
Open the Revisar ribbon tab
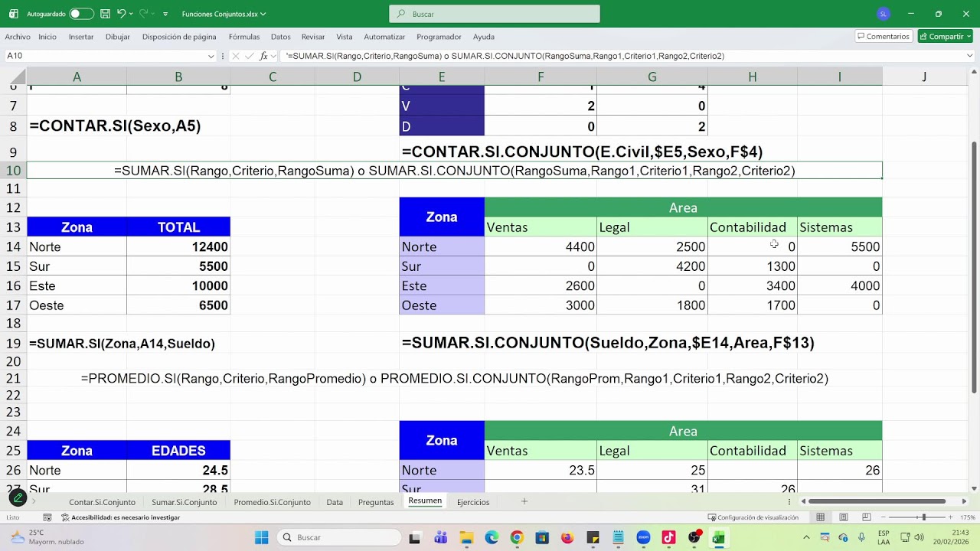pos(313,37)
